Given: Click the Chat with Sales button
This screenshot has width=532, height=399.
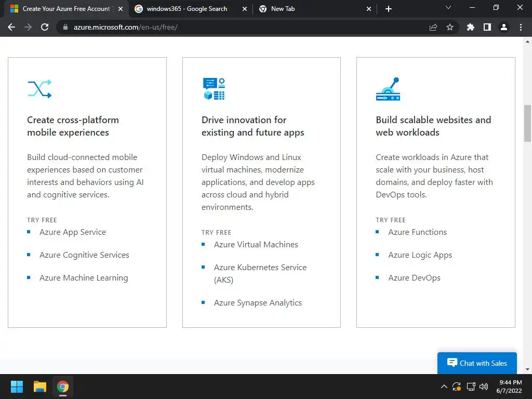Looking at the screenshot, I should point(477,363).
